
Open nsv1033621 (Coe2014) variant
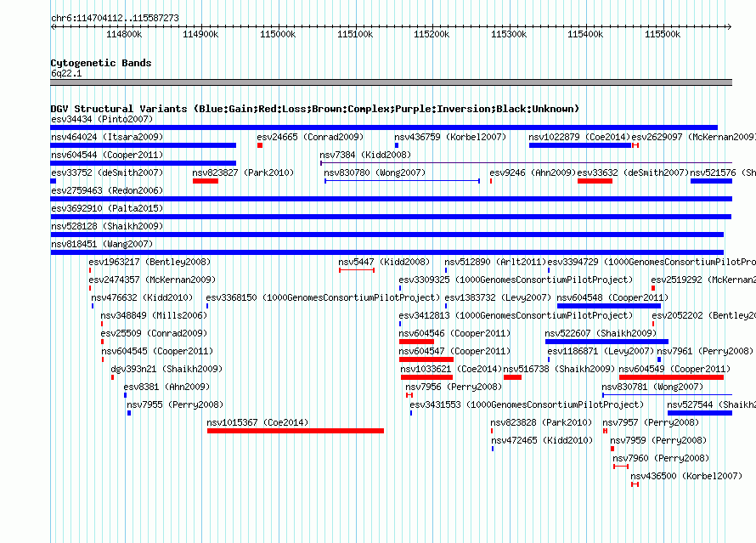point(426,377)
